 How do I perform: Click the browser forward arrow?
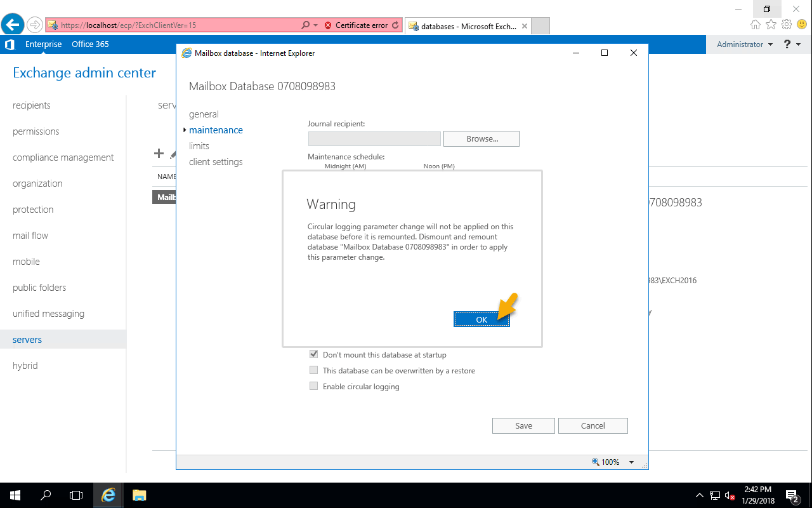(35, 25)
